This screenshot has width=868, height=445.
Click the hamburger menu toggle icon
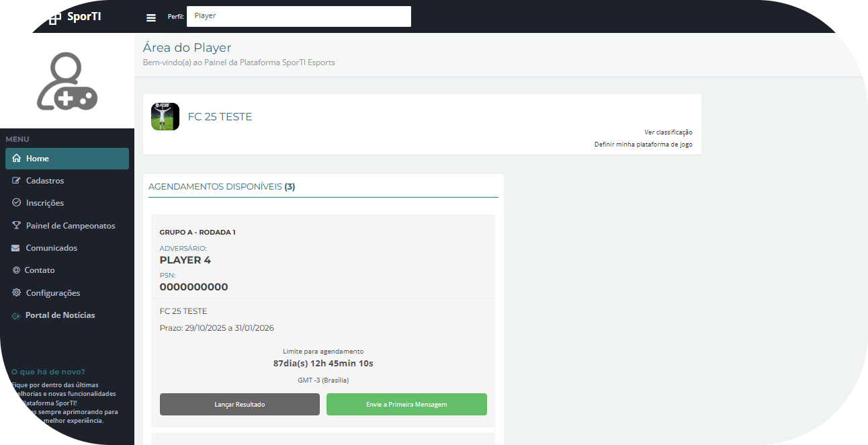click(151, 17)
